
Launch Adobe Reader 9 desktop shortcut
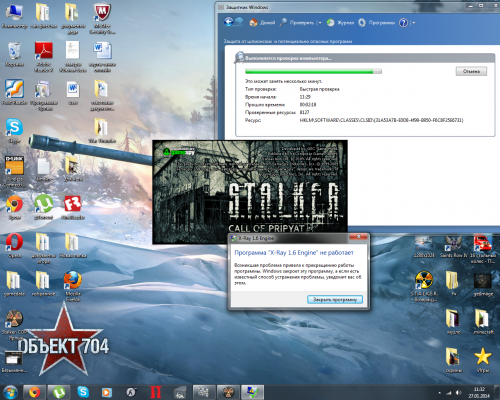(x=44, y=57)
